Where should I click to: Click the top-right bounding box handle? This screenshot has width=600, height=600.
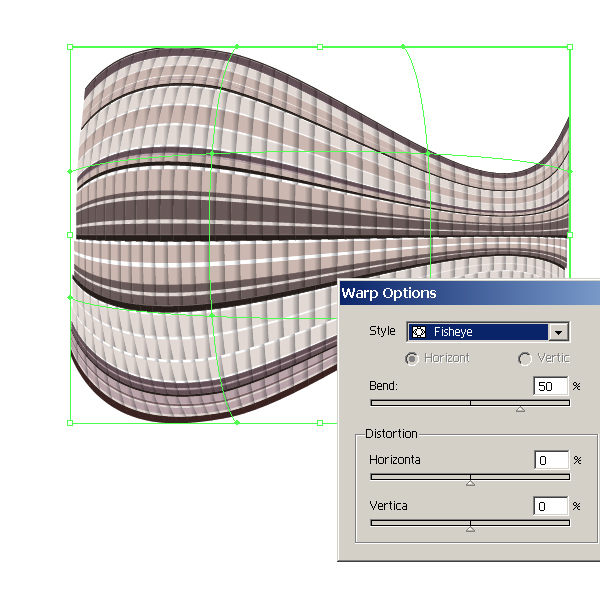(x=570, y=47)
